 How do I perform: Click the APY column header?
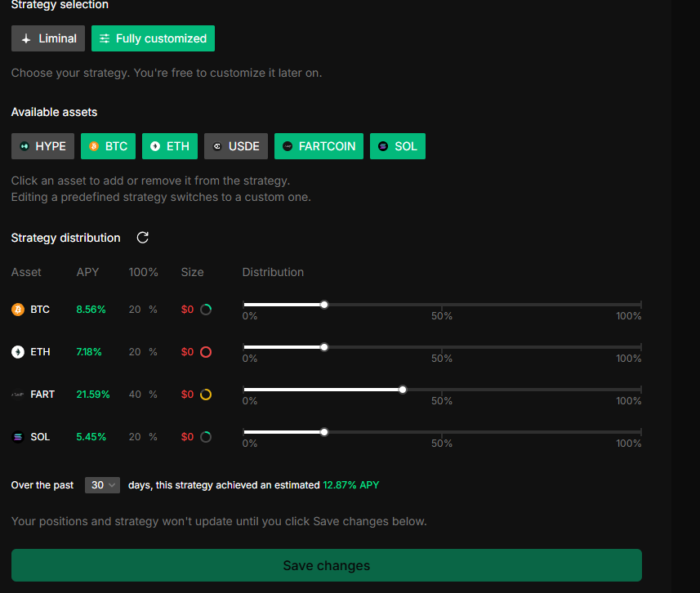(87, 272)
